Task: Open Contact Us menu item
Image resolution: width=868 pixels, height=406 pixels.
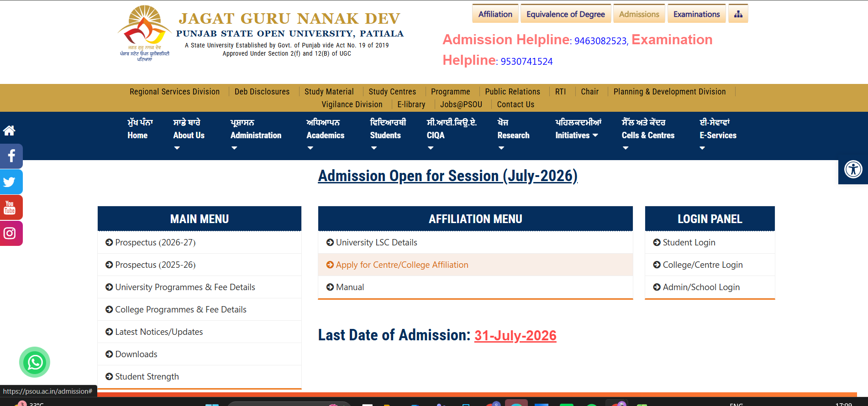Action: pyautogui.click(x=516, y=104)
